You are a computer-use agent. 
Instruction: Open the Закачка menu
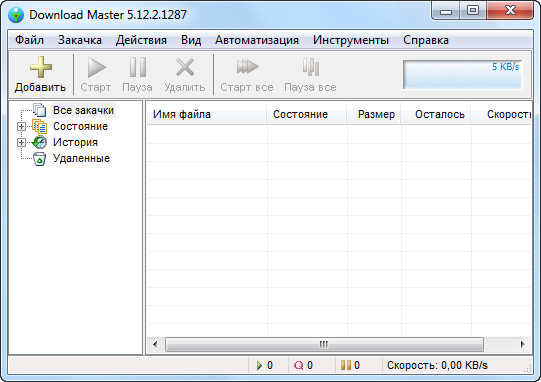coord(80,40)
